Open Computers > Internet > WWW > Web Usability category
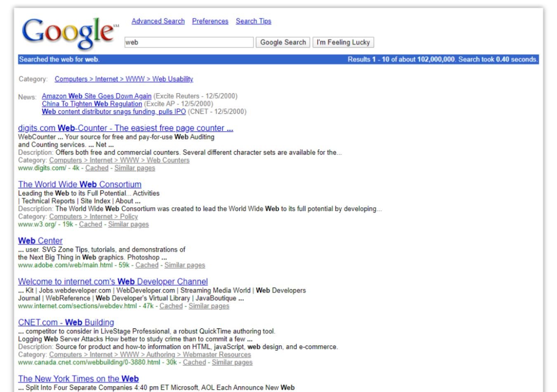 tap(124, 79)
